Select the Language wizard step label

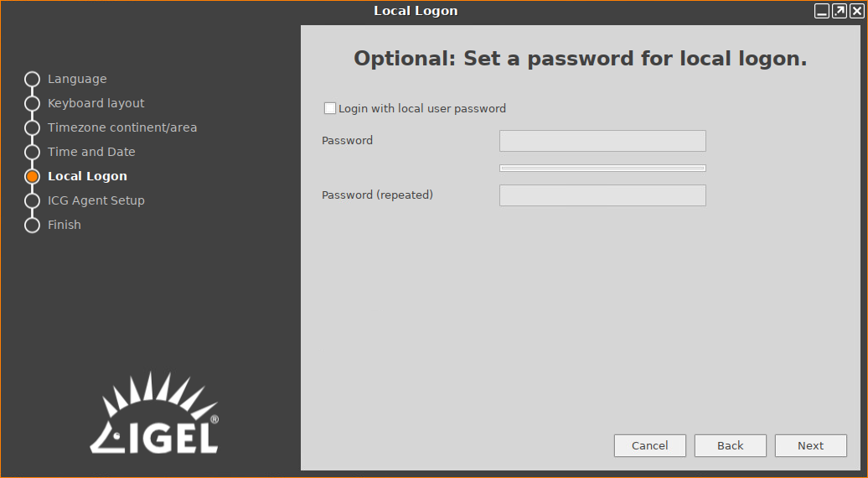point(77,79)
